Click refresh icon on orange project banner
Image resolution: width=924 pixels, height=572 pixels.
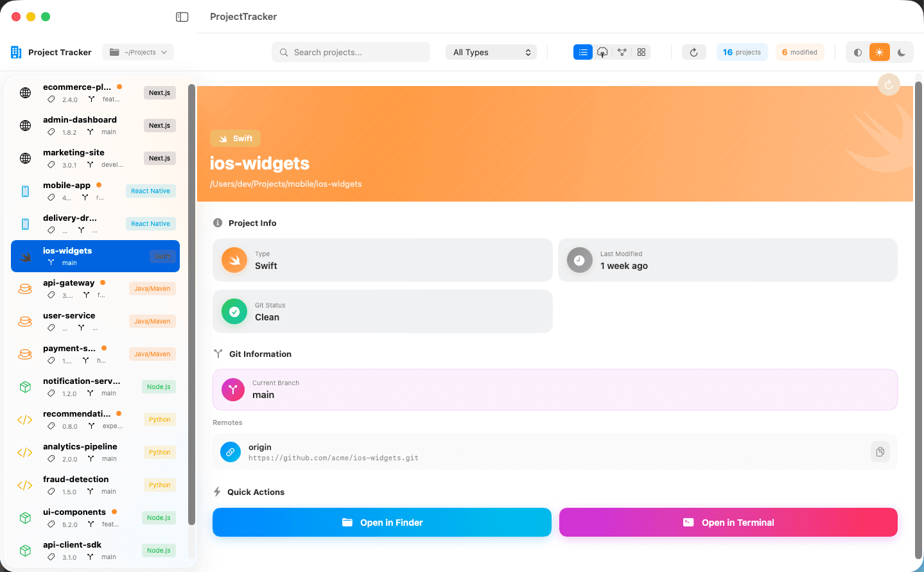(889, 85)
